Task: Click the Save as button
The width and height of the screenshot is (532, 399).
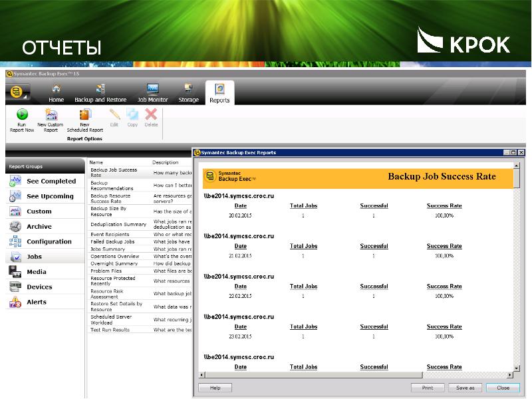Action: [x=465, y=388]
